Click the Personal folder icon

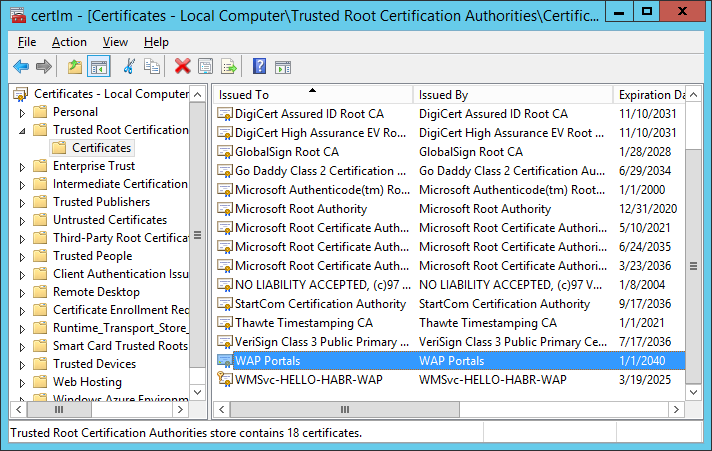tap(40, 112)
